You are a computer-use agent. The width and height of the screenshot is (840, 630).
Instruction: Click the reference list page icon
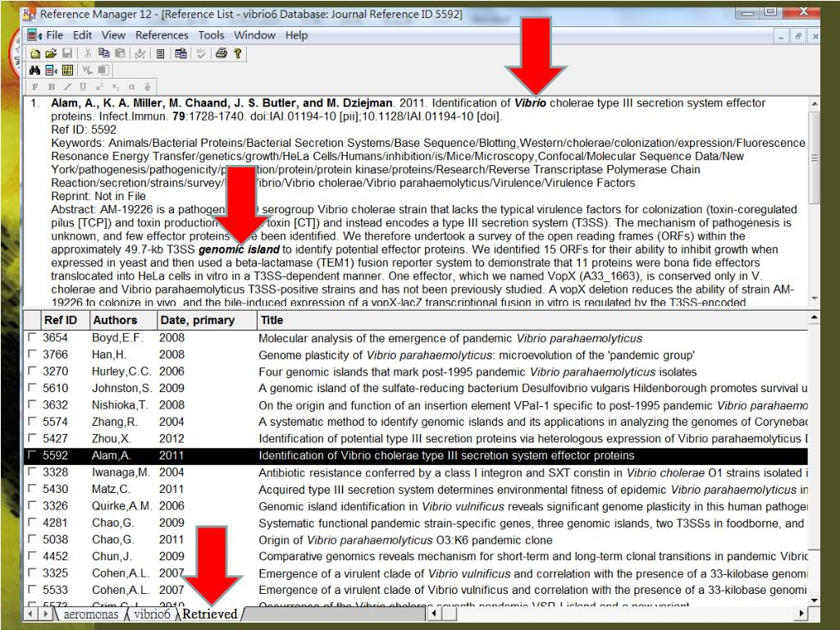pos(160,53)
